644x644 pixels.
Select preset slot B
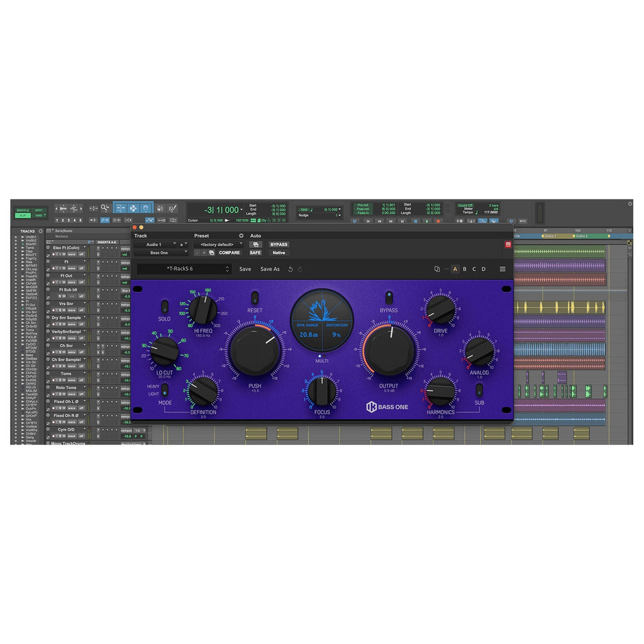tap(465, 269)
